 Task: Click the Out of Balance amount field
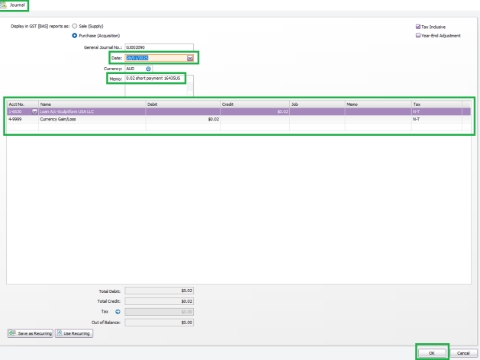[159, 322]
